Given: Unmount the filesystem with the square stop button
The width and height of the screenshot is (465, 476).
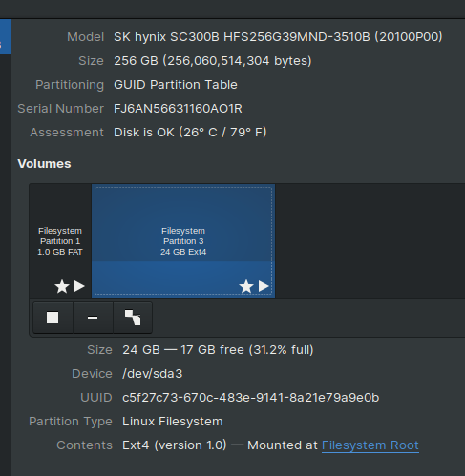Looking at the screenshot, I should click(53, 318).
